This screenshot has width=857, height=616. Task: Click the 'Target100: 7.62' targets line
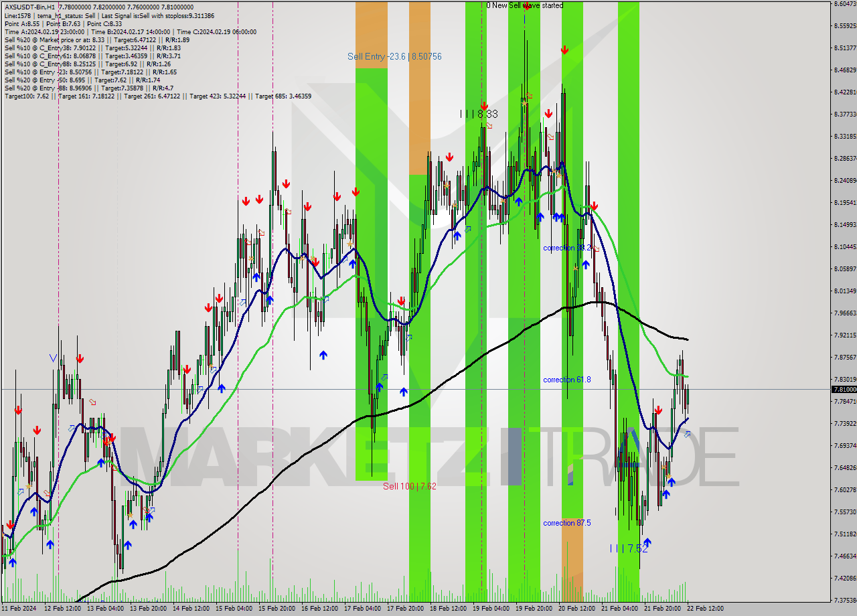157,96
